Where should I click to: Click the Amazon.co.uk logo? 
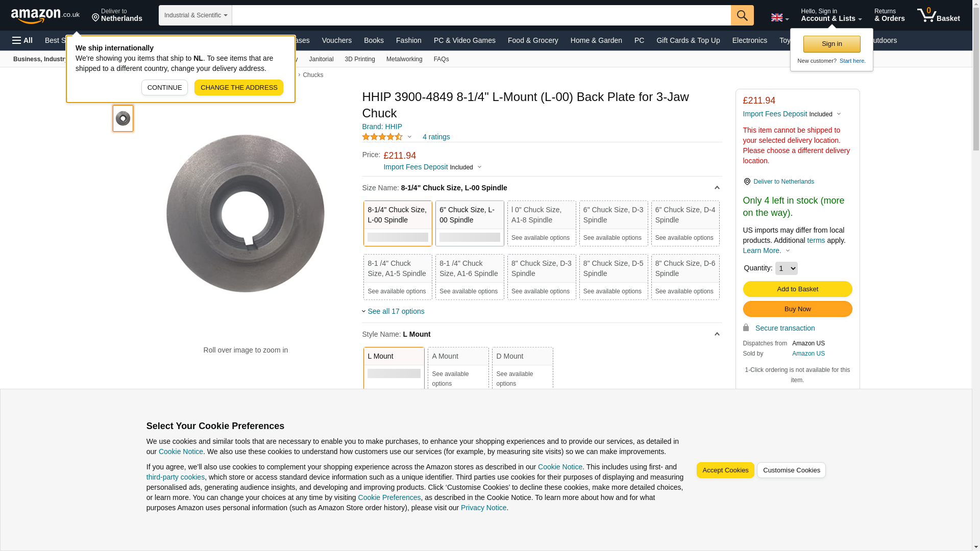(x=45, y=16)
